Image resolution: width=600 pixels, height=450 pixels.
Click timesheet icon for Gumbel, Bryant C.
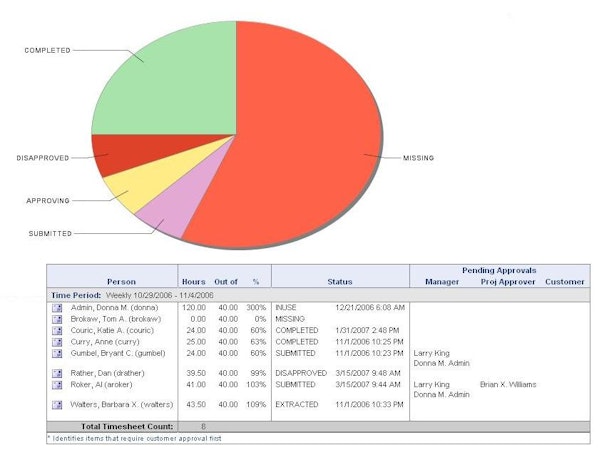pos(58,353)
